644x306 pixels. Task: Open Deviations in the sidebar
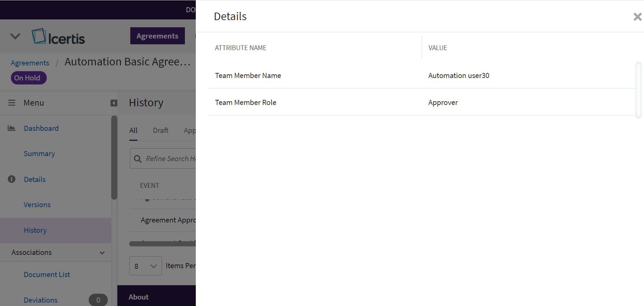tap(41, 300)
